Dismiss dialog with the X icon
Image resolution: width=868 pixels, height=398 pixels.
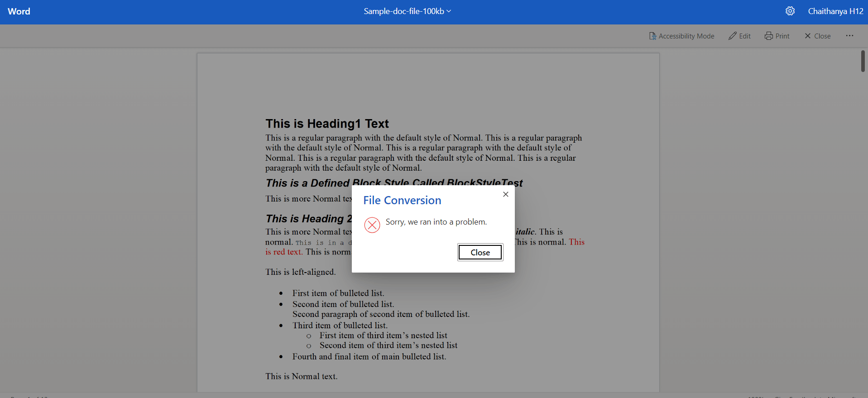coord(506,194)
